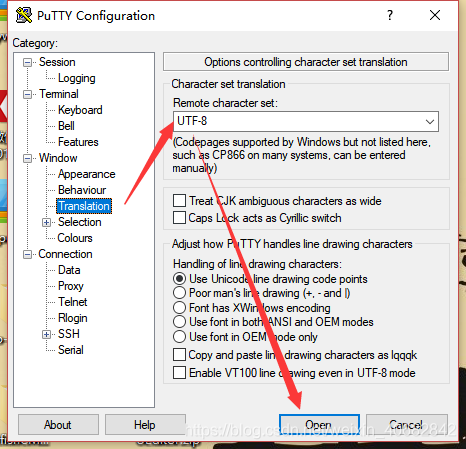Image resolution: width=466 pixels, height=449 pixels.
Task: Expand the SSH tree node
Action: click(x=46, y=334)
